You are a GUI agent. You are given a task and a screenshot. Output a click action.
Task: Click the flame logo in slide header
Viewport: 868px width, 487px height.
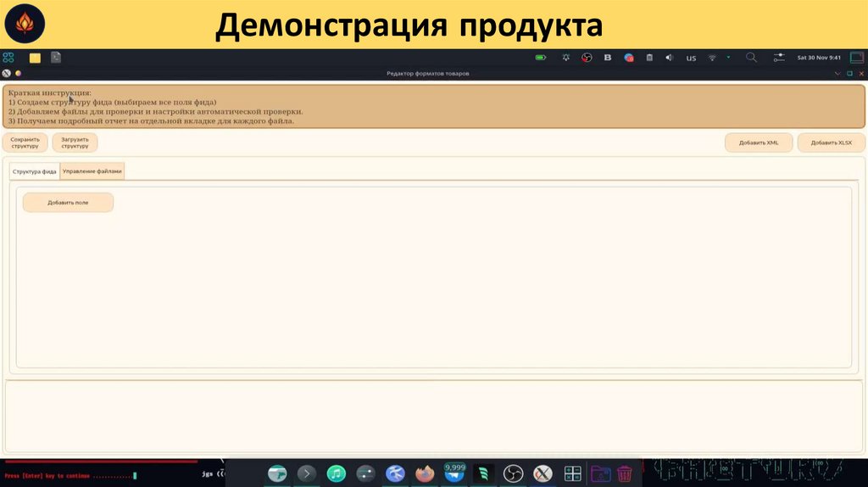tap(25, 24)
